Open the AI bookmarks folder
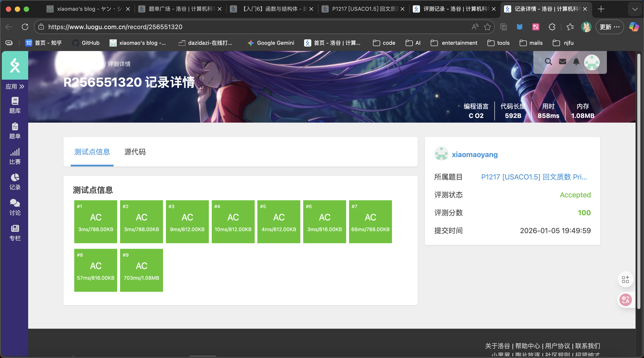Image resolution: width=644 pixels, height=358 pixels. click(413, 43)
